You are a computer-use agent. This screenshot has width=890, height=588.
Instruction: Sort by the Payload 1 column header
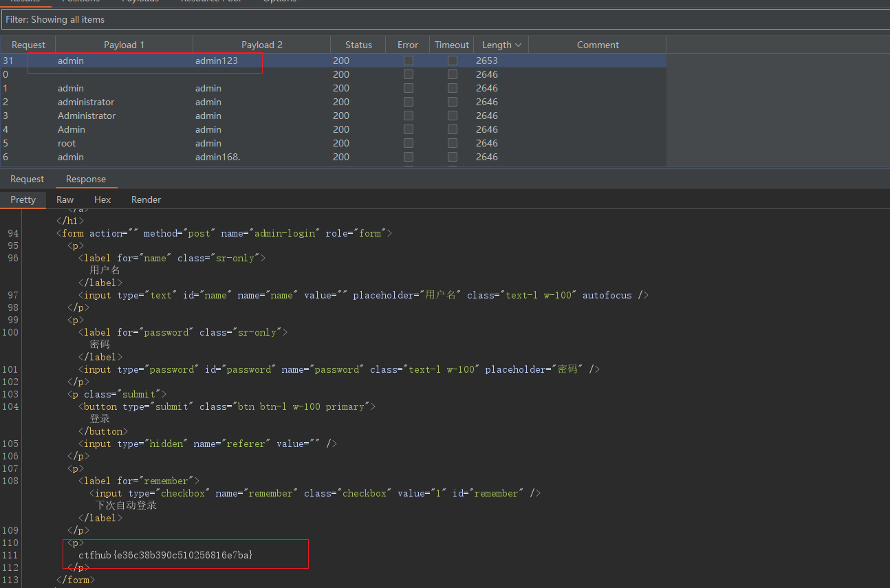tap(124, 45)
